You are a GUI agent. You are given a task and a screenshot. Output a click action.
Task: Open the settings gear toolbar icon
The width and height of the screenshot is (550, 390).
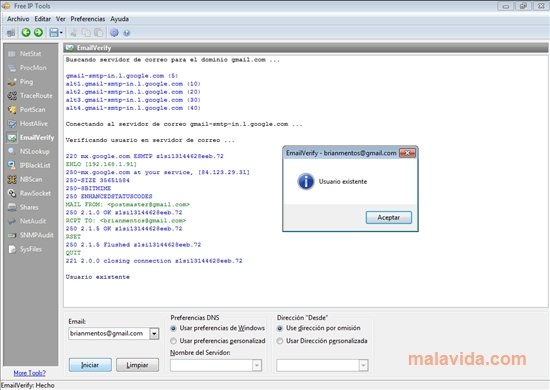[114, 33]
